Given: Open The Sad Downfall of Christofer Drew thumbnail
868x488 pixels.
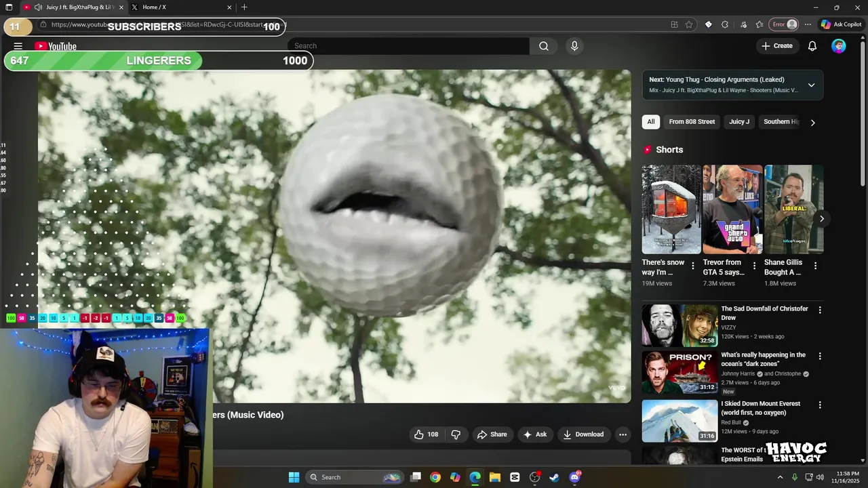Looking at the screenshot, I should pyautogui.click(x=679, y=325).
